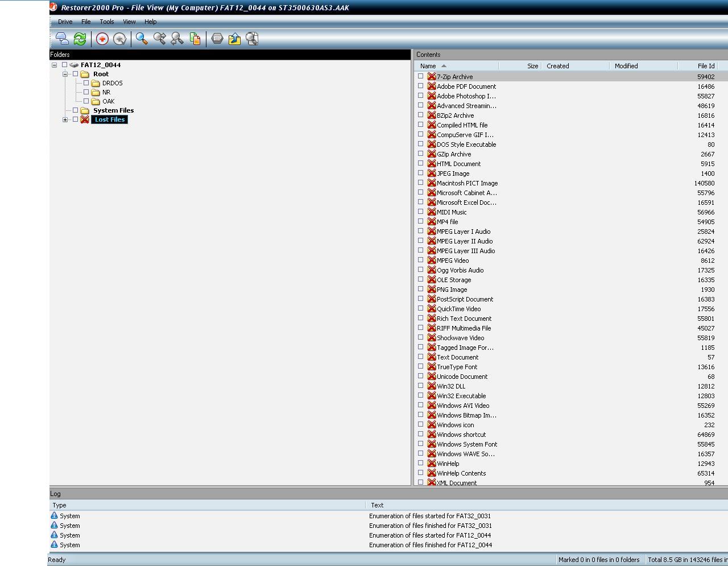Mark the DRDOS folder checkbox
Viewport: 728px width, 566px height.
click(86, 83)
